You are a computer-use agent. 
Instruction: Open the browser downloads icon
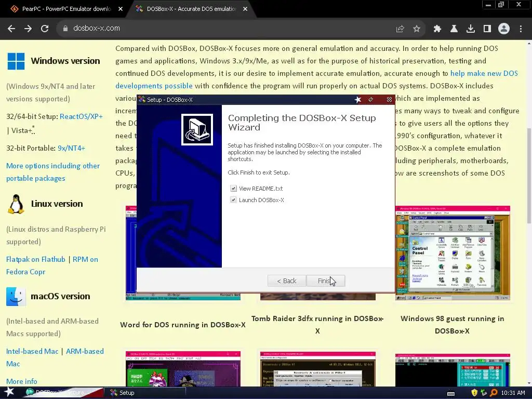coord(471,29)
